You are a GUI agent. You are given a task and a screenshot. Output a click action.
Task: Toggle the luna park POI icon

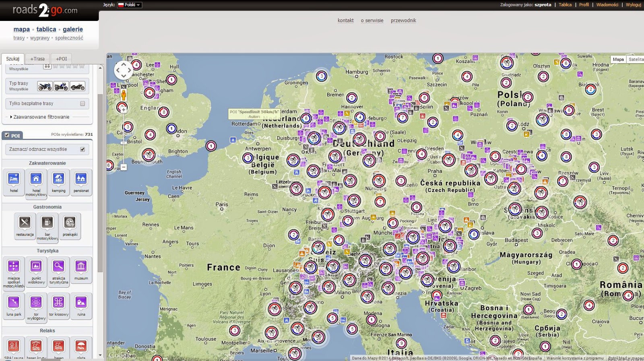14,306
